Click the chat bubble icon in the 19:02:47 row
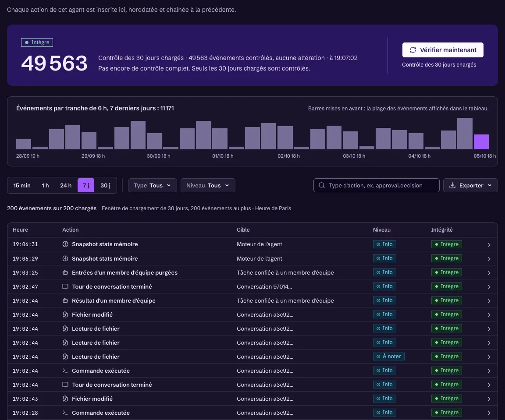 (65, 286)
